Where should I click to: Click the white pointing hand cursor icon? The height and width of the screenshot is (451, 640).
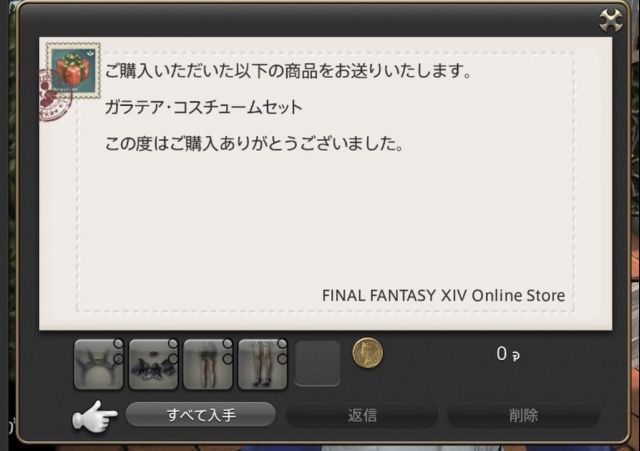[x=95, y=416]
